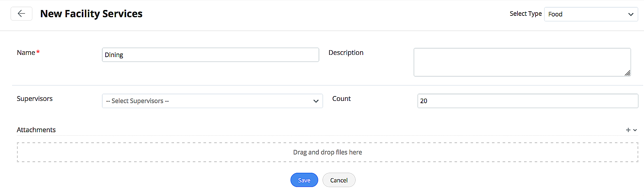Click the red required asterisk by Name
Image resolution: width=644 pixels, height=196 pixels.
pos(38,52)
